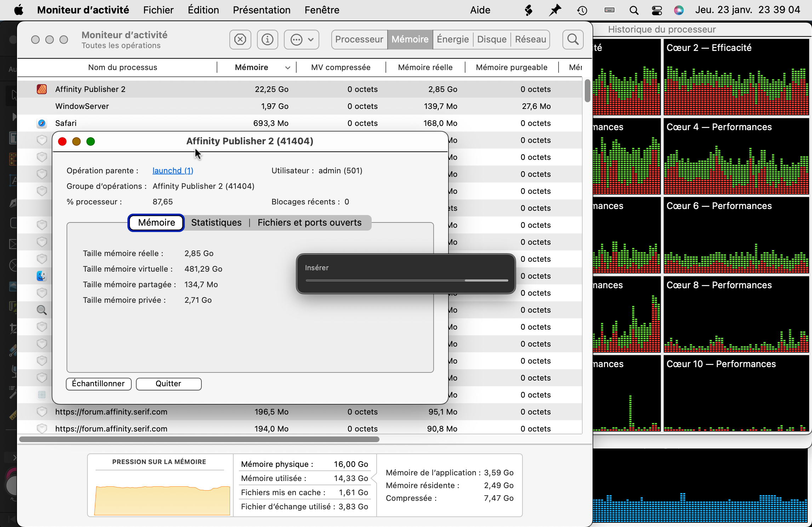This screenshot has height=527, width=812.
Task: Switch to the Énergie tab
Action: coord(453,39)
